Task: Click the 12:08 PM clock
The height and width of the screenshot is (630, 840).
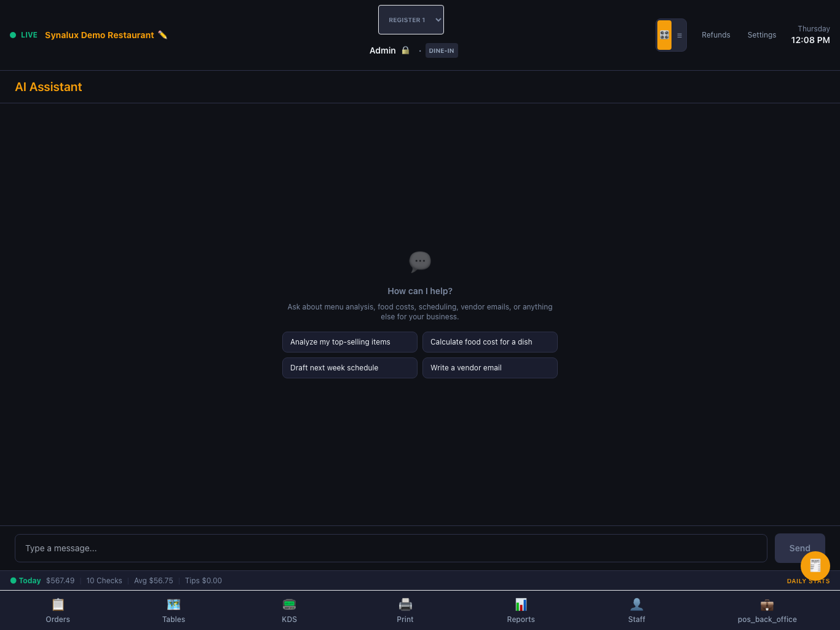Action: point(810,40)
